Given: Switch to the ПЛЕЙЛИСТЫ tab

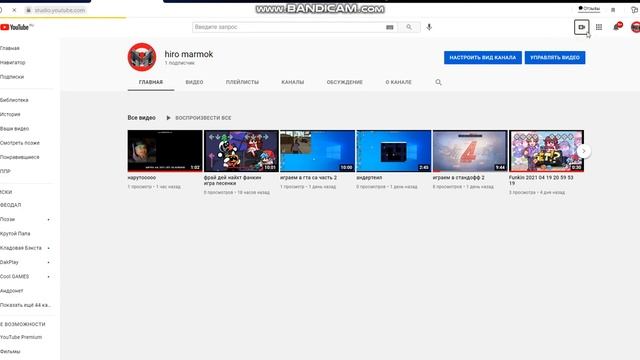Looking at the screenshot, I should tap(242, 82).
